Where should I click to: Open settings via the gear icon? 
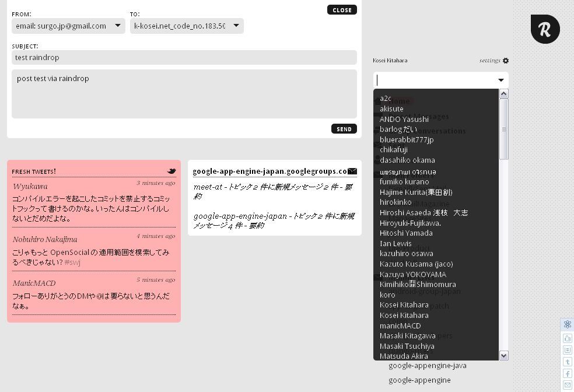(x=506, y=61)
